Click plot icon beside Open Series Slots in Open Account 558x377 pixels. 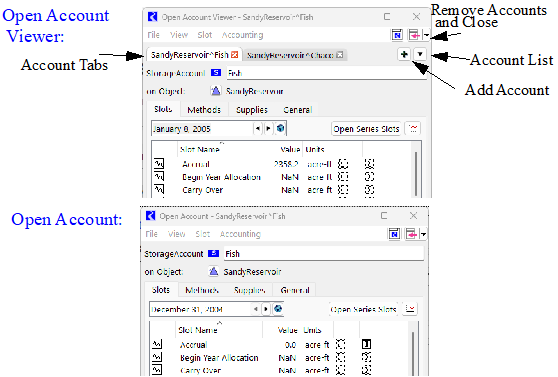(410, 309)
